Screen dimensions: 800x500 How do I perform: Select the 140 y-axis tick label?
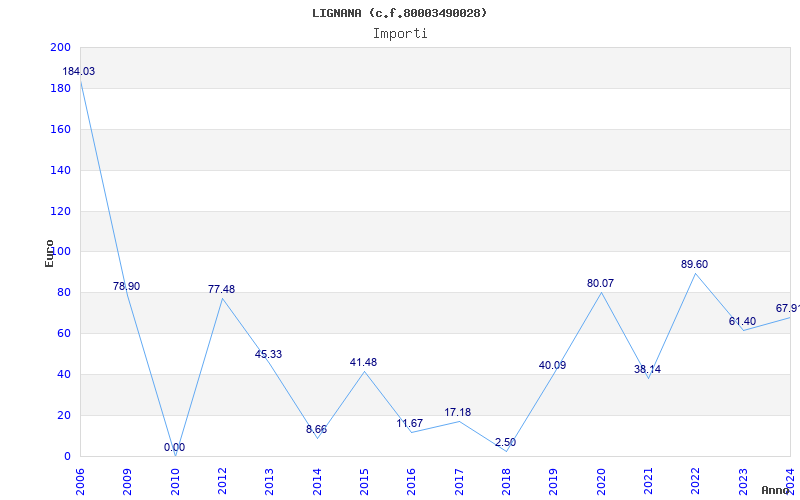click(x=60, y=170)
